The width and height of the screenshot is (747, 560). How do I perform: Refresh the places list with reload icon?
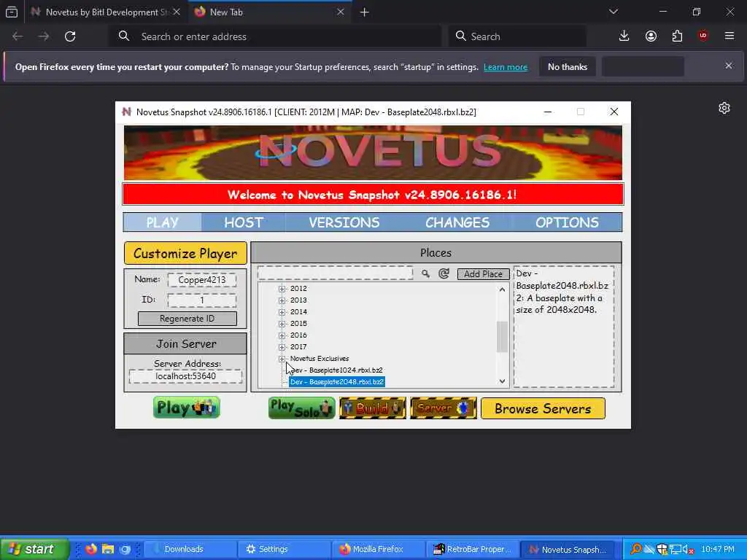[444, 273]
